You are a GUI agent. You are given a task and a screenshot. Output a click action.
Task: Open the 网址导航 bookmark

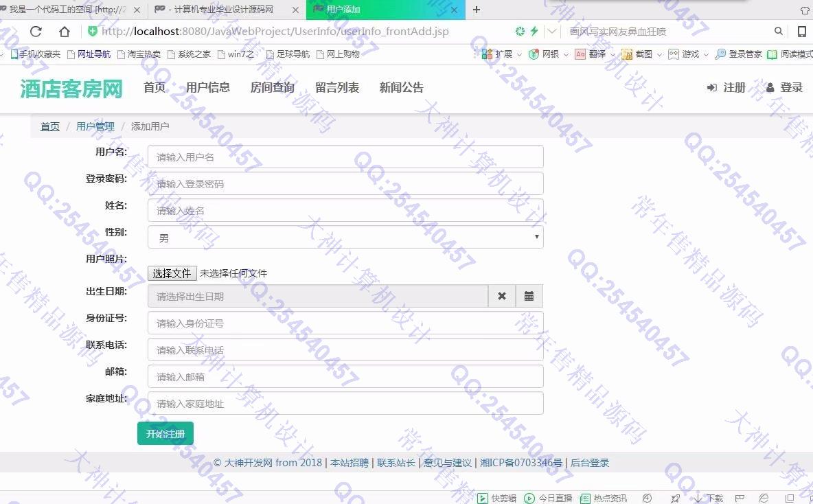89,54
